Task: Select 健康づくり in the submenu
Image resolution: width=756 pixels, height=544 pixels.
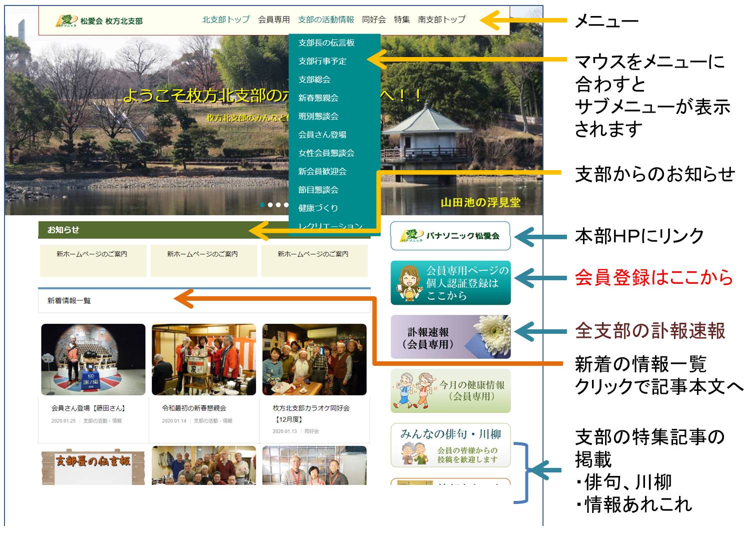Action: tap(318, 208)
